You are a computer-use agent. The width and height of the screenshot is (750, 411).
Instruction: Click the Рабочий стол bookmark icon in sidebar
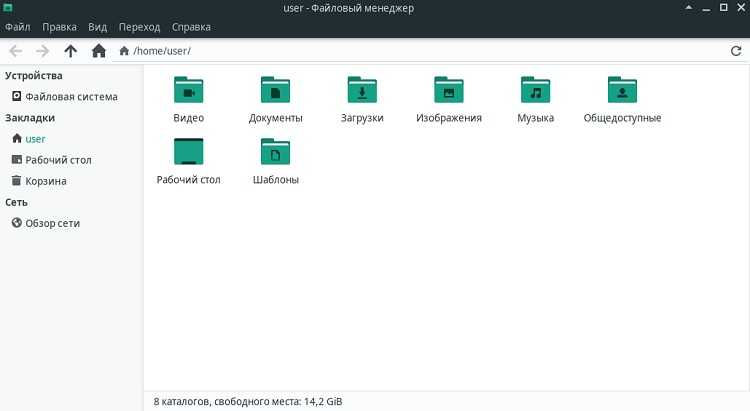[x=17, y=159]
